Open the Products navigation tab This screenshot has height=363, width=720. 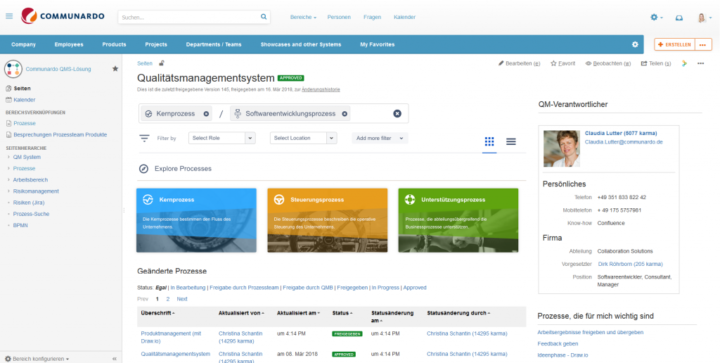[114, 45]
